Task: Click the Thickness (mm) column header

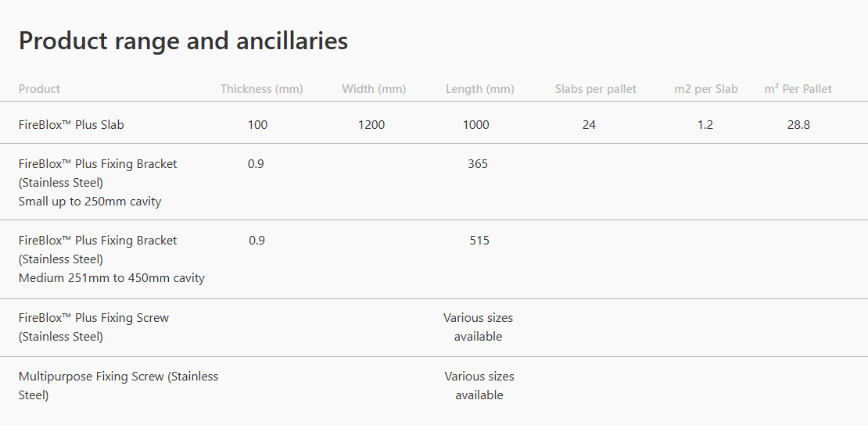Action: [261, 89]
